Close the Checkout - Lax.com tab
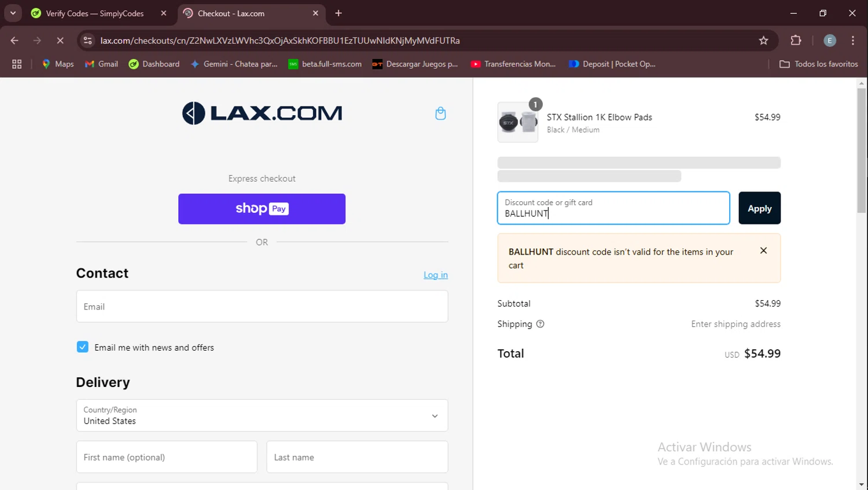Viewport: 868px width, 490px height. 315,13
